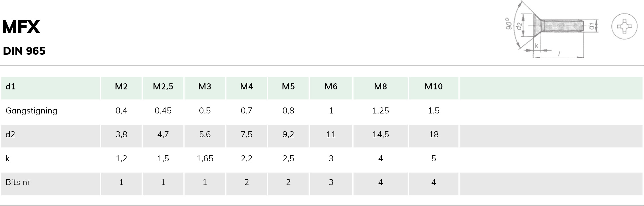This screenshot has height=206, width=644.
Task: Select the M2 column header
Action: (x=121, y=87)
